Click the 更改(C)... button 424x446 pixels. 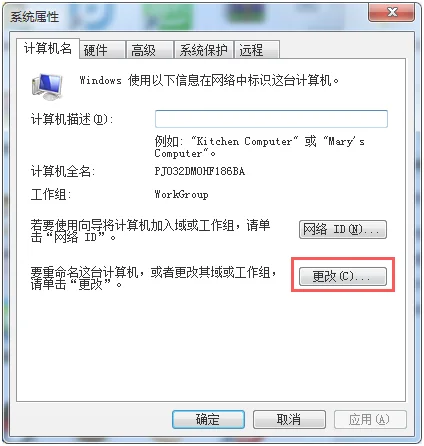tap(343, 276)
